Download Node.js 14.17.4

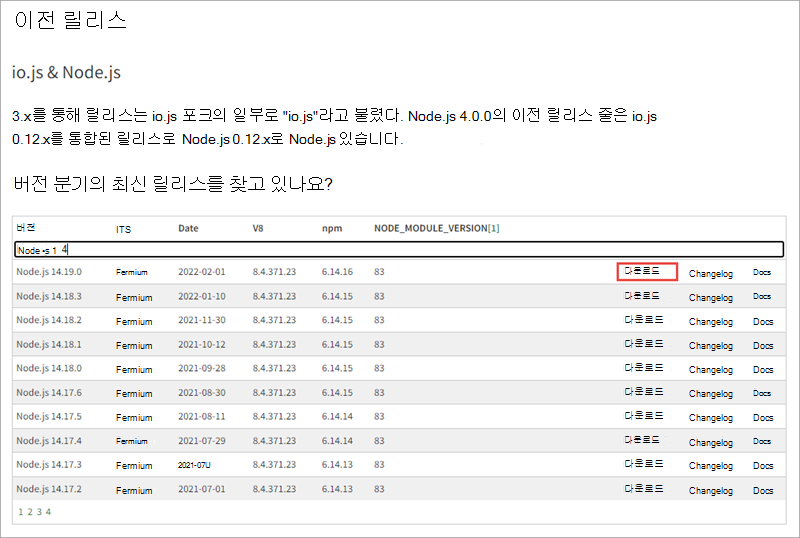642,439
